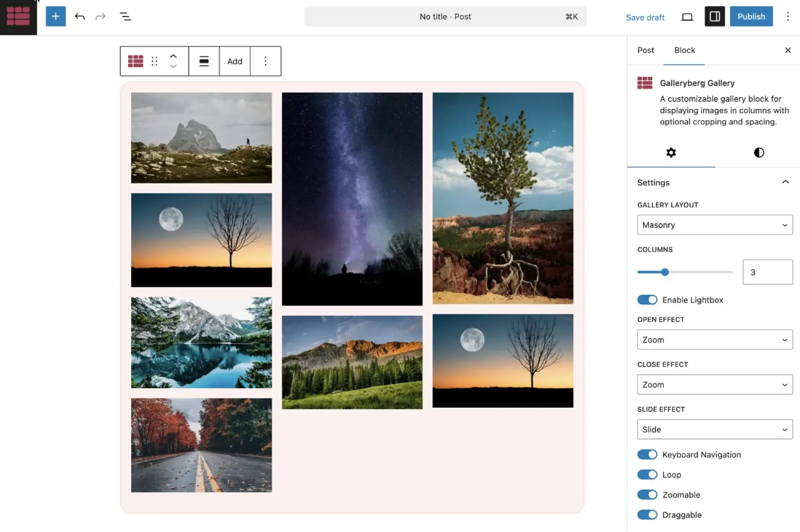Open the editor options three-dot menu
Viewport: 800px width, 532px height.
[x=788, y=17]
